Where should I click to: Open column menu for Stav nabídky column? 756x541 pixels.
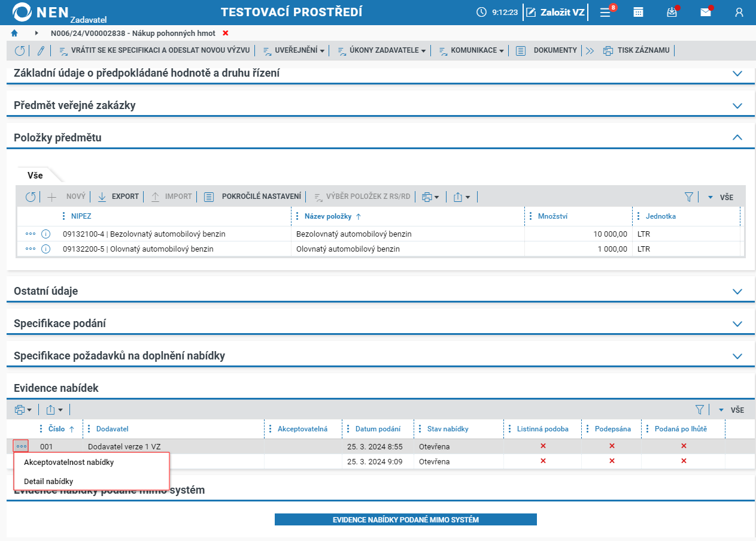coord(420,429)
